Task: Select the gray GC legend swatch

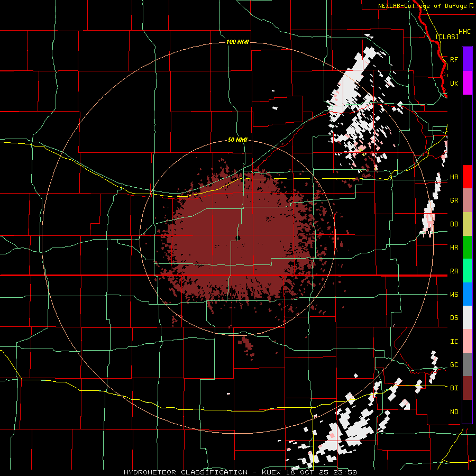Action: click(467, 364)
